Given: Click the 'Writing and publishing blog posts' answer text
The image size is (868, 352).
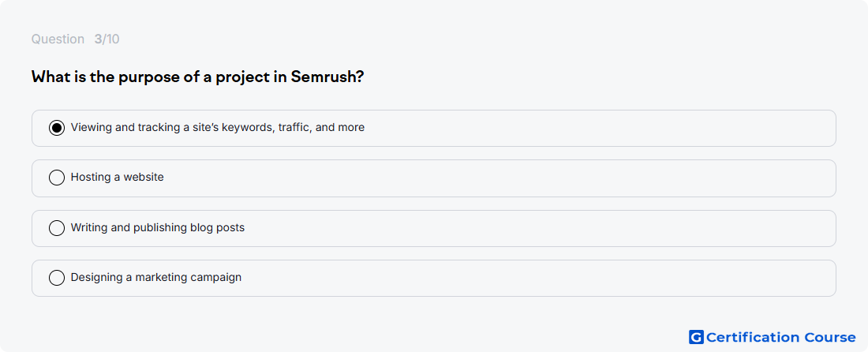Looking at the screenshot, I should 158,227.
